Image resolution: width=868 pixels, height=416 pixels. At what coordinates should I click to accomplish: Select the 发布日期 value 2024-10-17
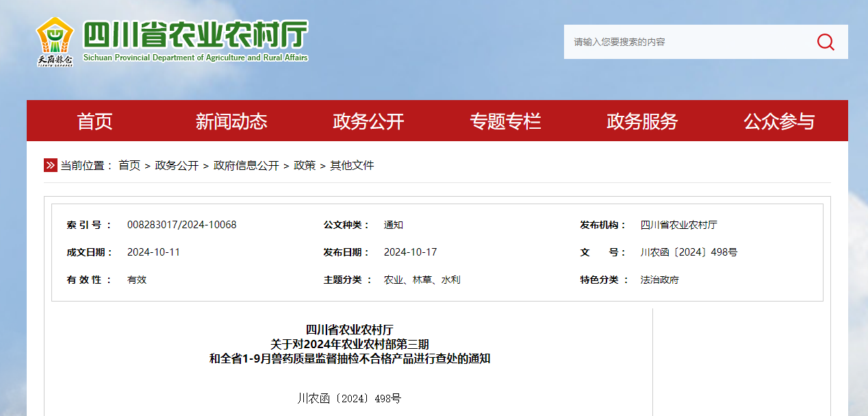410,252
